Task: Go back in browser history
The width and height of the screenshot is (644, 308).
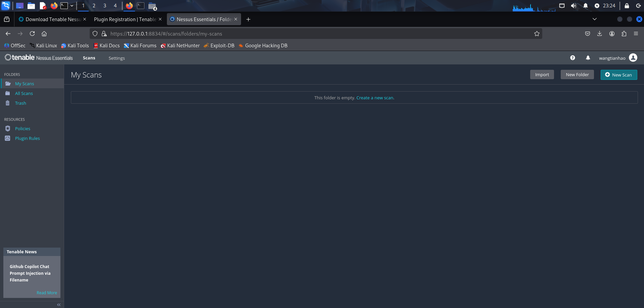Action: pos(8,34)
